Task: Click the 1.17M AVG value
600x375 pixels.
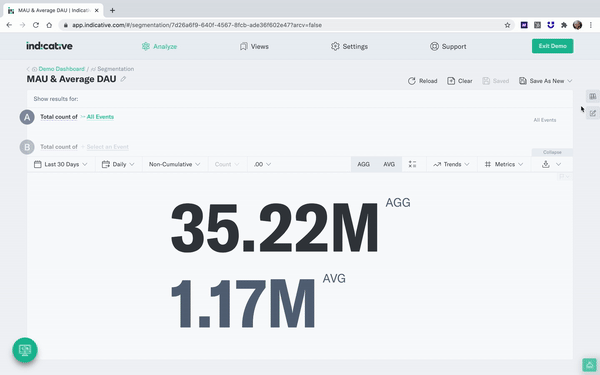Action: click(243, 303)
